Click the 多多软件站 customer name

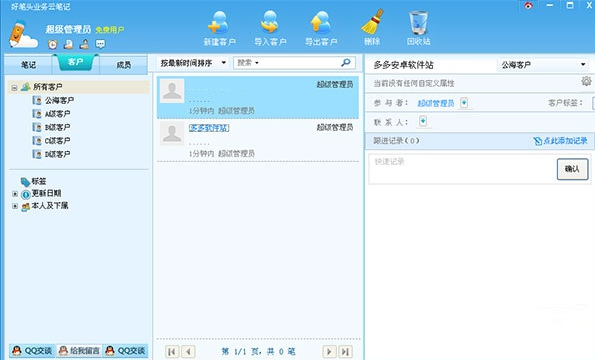(209, 128)
